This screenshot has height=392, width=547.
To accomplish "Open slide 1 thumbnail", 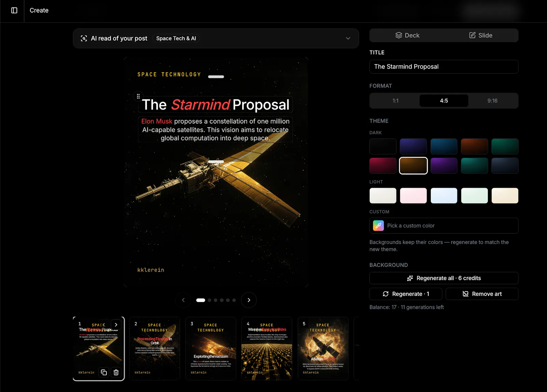I will (x=99, y=349).
